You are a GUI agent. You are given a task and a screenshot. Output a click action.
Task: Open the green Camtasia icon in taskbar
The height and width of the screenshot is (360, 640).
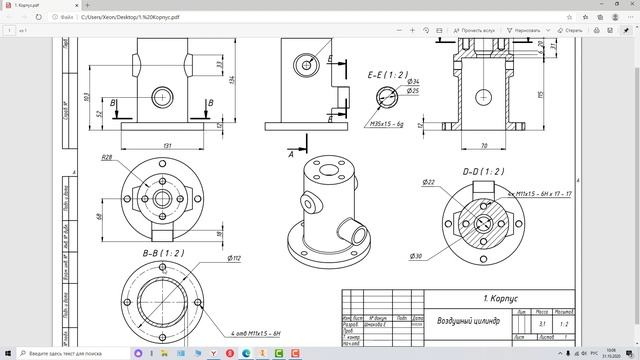click(x=279, y=353)
